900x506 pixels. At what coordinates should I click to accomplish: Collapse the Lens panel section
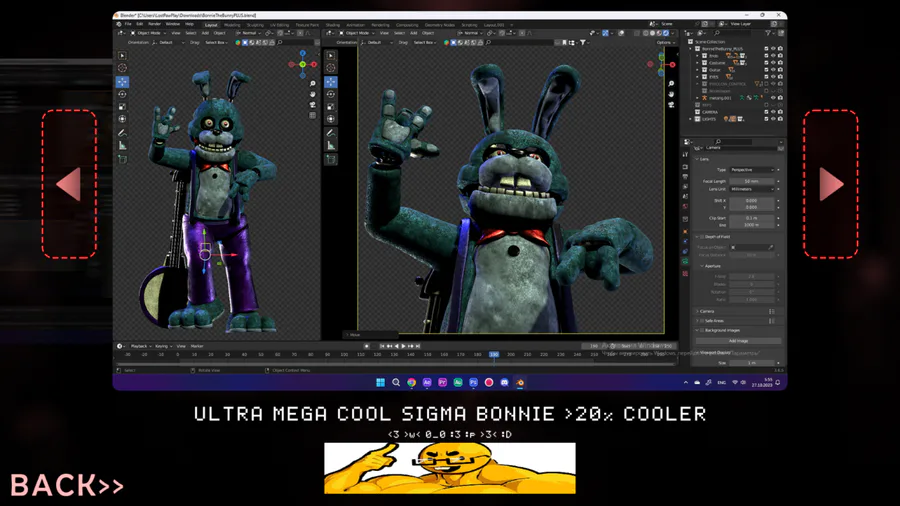[704, 159]
